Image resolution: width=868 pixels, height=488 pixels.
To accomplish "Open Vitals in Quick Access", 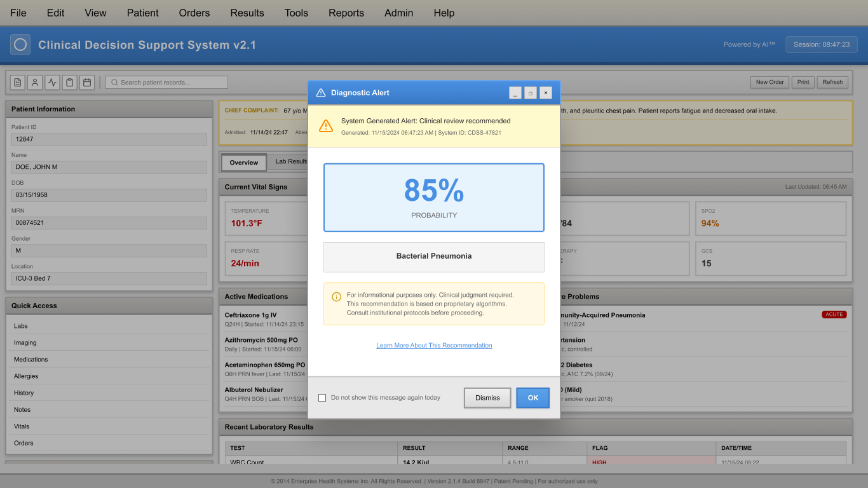I will pos(109,426).
